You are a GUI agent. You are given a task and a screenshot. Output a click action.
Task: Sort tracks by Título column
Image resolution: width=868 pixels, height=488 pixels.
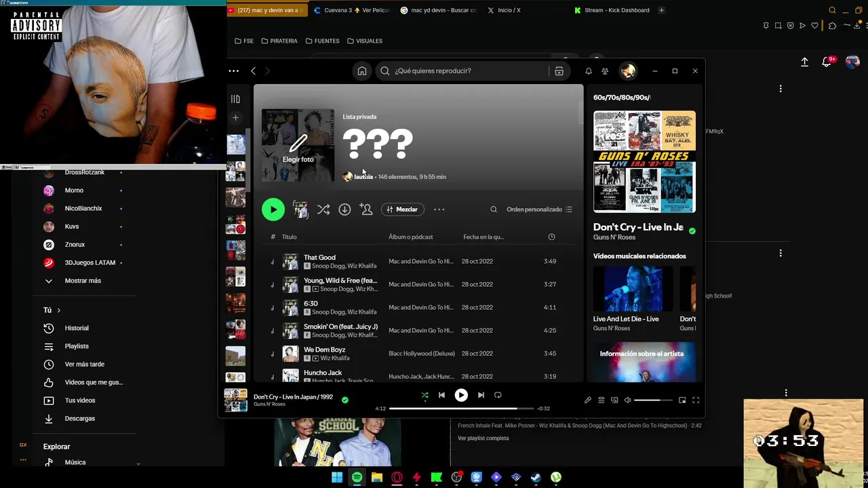(x=289, y=237)
